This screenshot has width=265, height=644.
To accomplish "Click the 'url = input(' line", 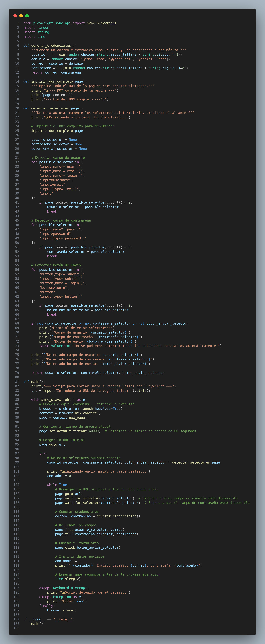I will 91,391.
